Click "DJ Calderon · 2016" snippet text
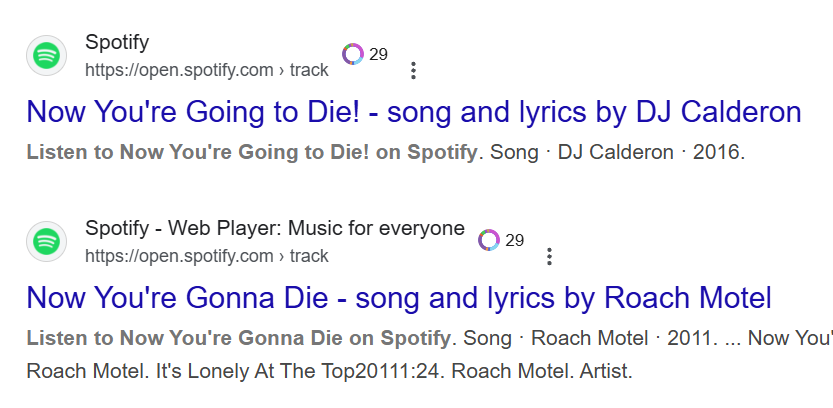 click(x=650, y=154)
